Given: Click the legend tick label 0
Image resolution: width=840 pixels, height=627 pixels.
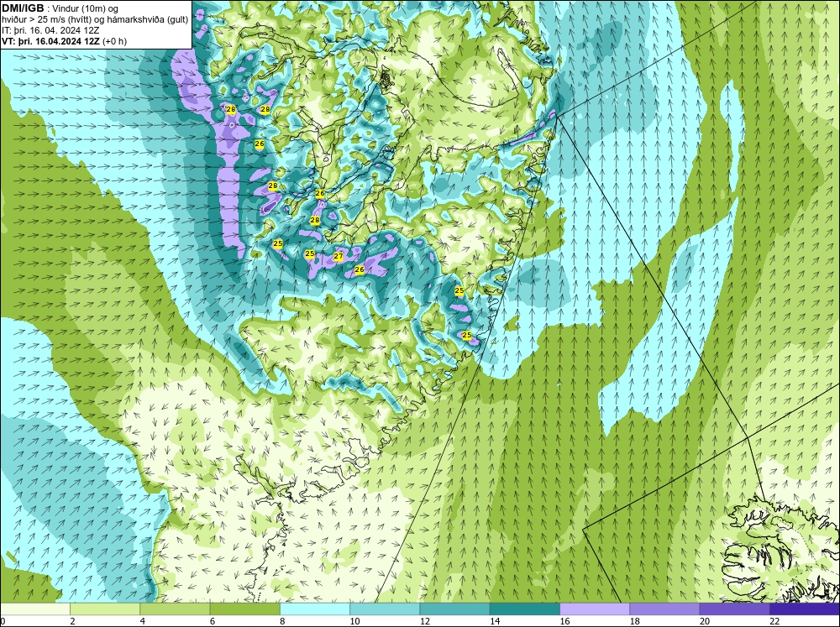Looking at the screenshot, I should 3,621.
